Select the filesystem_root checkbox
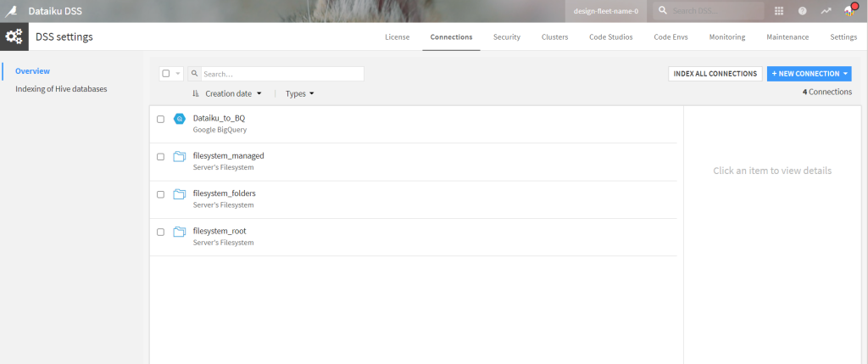868x364 pixels. pos(161,232)
